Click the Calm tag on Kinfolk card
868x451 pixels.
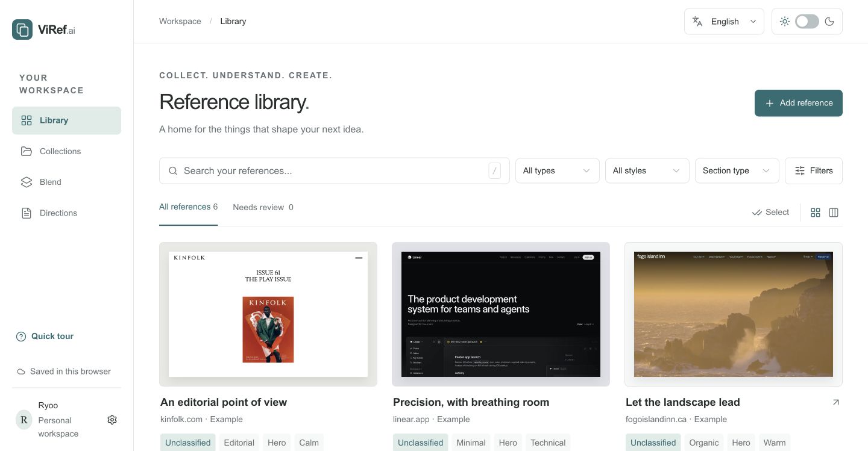tap(309, 443)
